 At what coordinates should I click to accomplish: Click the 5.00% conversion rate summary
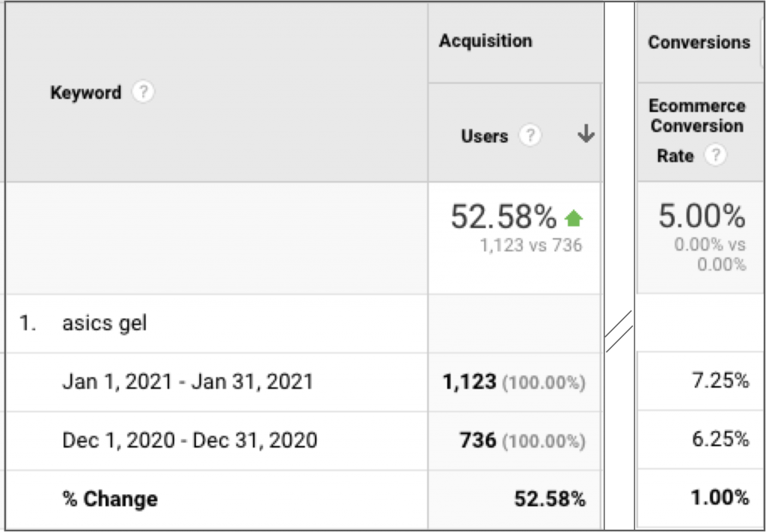pos(702,216)
